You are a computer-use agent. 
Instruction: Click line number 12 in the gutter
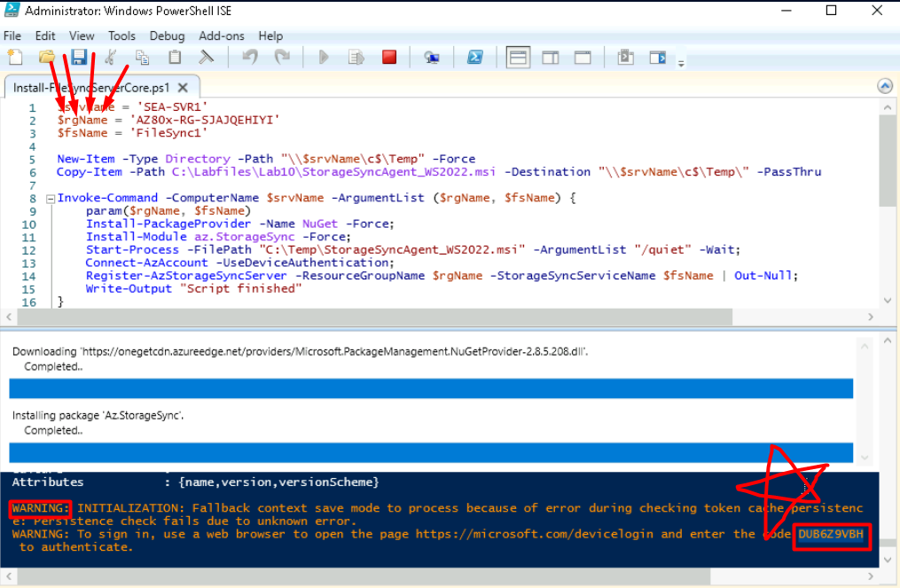click(28, 250)
